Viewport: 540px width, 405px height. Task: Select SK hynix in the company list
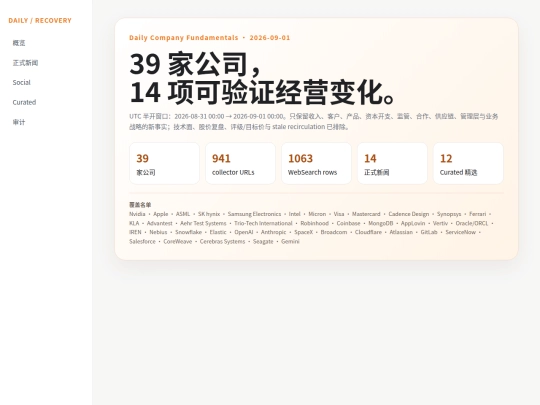[209, 214]
